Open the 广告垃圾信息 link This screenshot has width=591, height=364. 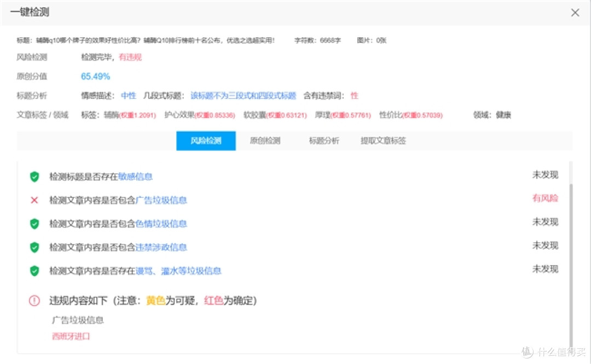coord(161,200)
